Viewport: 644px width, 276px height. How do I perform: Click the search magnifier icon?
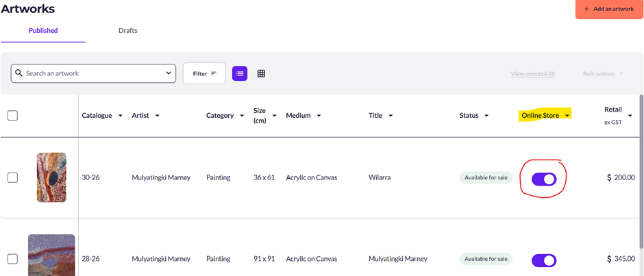tap(19, 73)
